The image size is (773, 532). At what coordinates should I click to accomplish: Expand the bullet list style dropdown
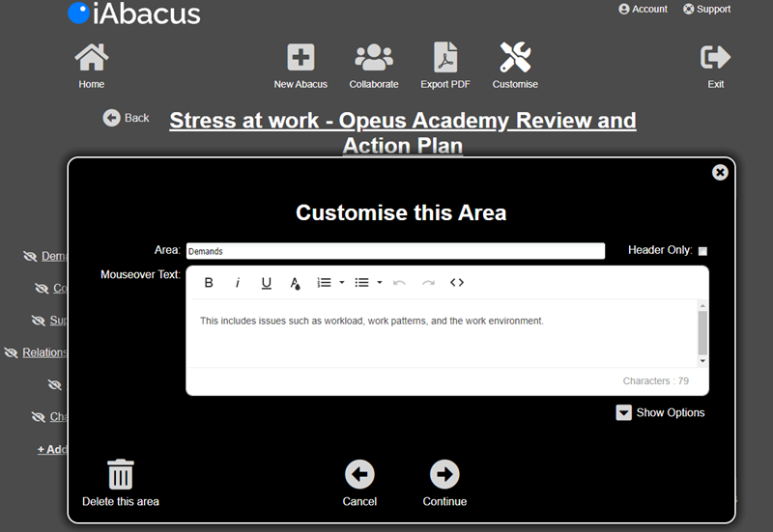(x=379, y=283)
